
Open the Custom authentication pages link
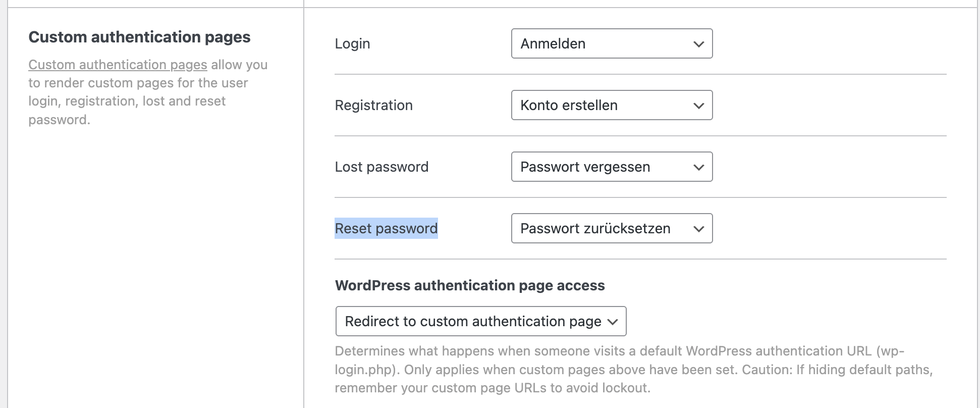[x=118, y=65]
